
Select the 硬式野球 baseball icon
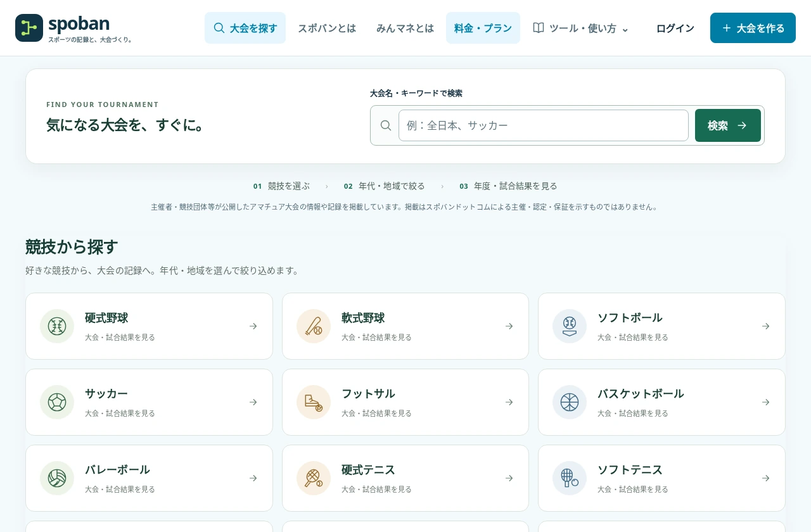(57, 326)
